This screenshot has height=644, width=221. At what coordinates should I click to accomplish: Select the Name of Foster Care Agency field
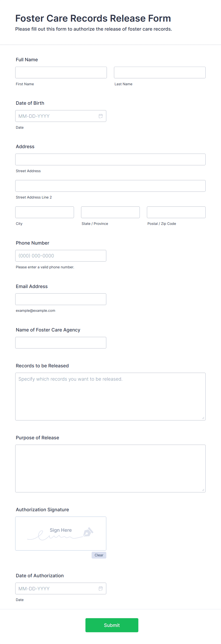click(61, 343)
